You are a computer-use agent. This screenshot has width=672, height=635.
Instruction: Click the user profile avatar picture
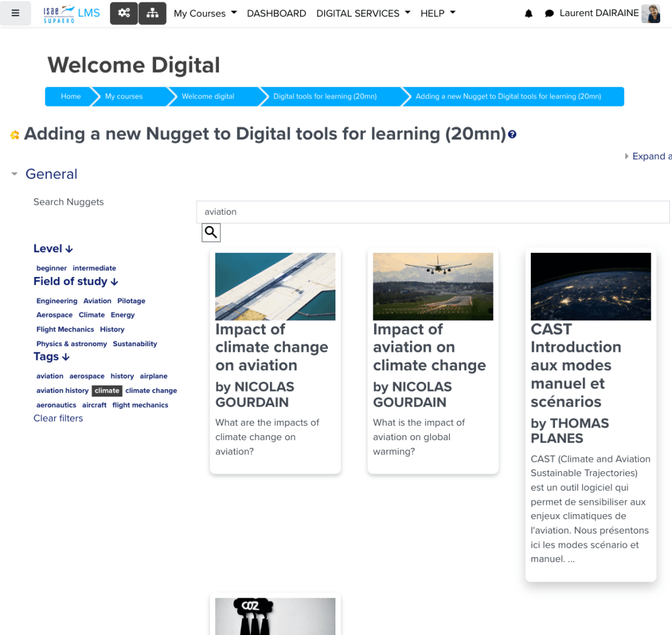click(651, 14)
